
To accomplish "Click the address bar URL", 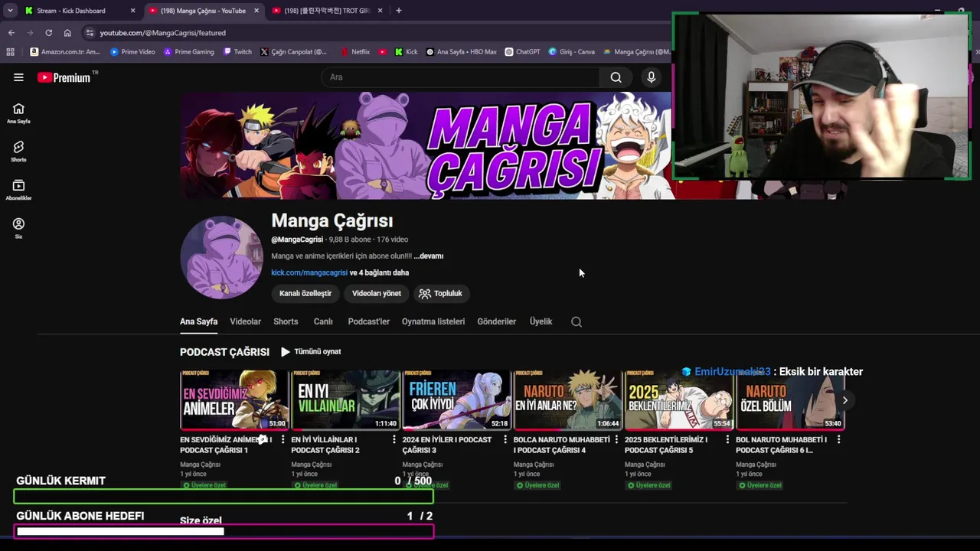I will (162, 33).
